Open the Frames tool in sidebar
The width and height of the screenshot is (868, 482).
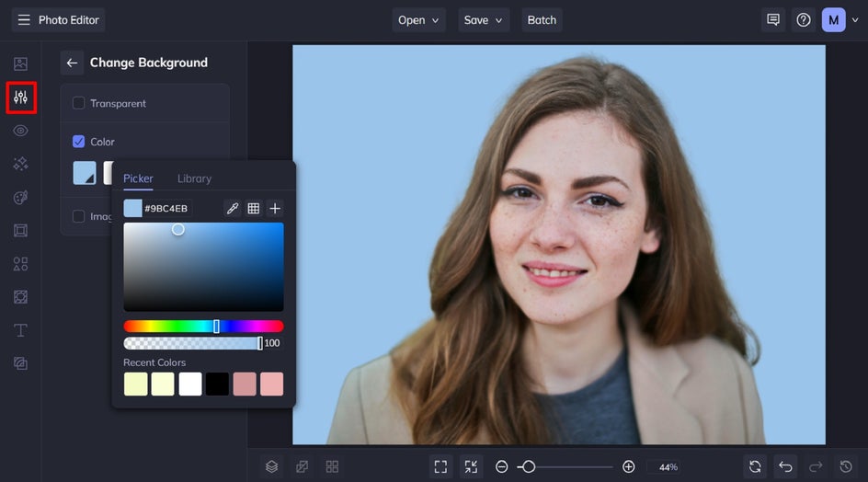[x=20, y=231]
